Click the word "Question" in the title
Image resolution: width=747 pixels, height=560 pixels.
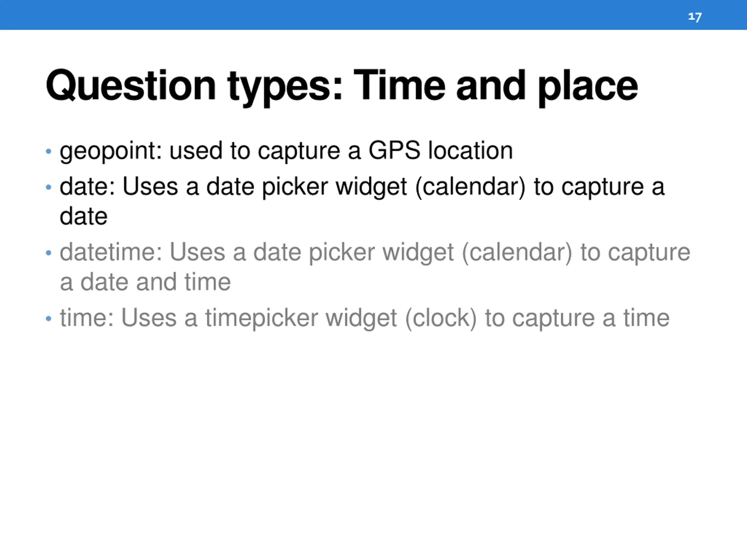pyautogui.click(x=131, y=86)
